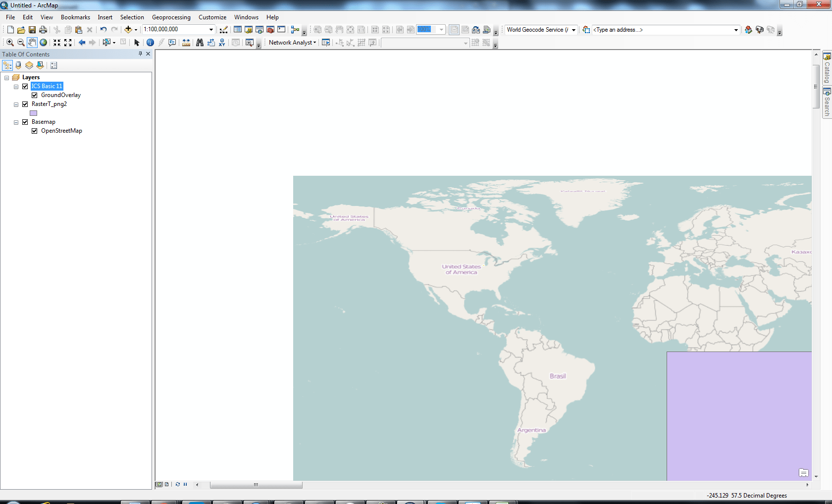Click the Find tool binoculars icon
Screen dimensions: 832x504
coord(200,42)
